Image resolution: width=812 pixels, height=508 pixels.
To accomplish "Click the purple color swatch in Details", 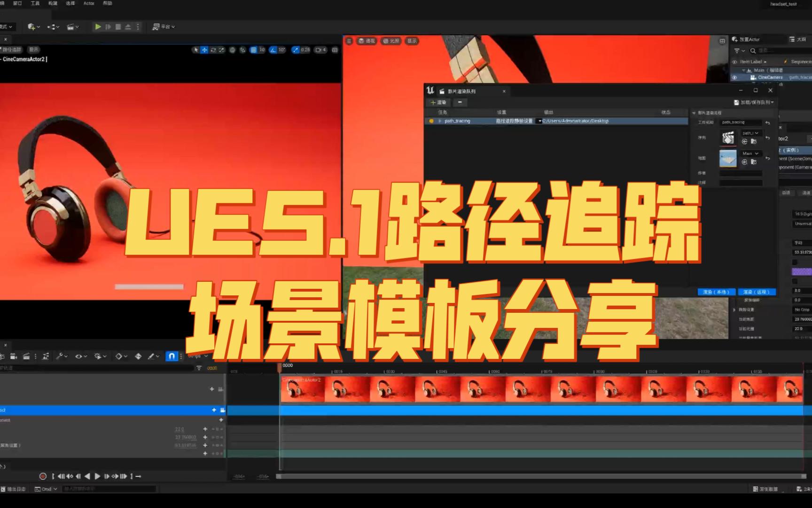I will pyautogui.click(x=802, y=271).
